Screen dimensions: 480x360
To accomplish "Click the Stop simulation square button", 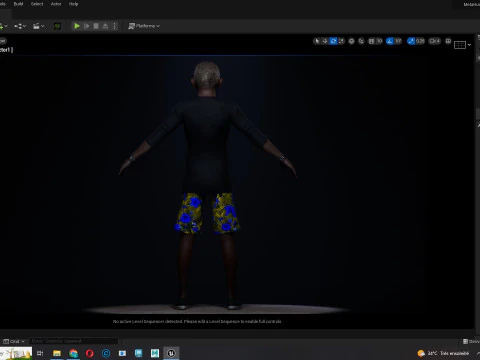I will [x=96, y=26].
